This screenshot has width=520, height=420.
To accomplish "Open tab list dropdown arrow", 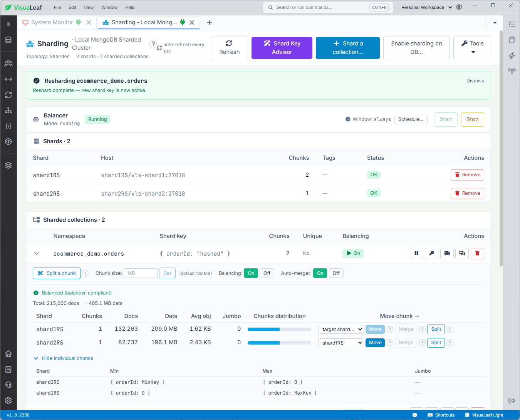I will tap(495, 23).
